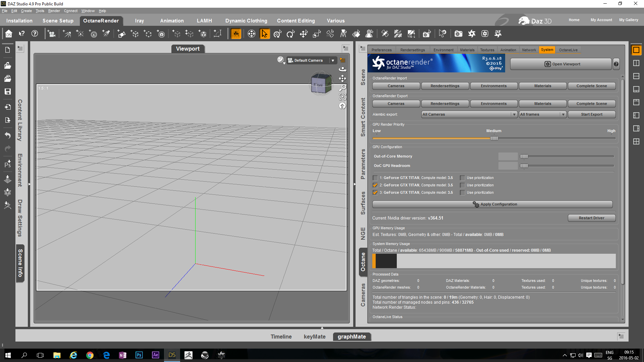Open the All Cameras alembic dropdown
644x362 pixels.
click(x=469, y=114)
